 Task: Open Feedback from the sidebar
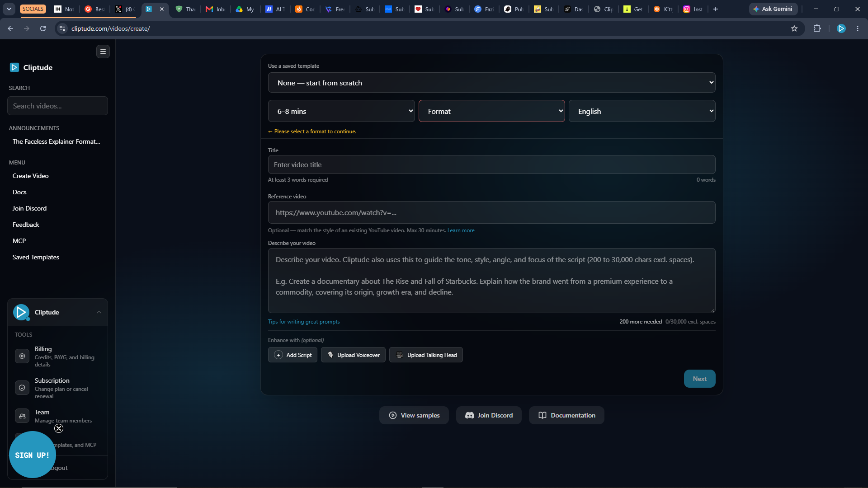tap(26, 225)
